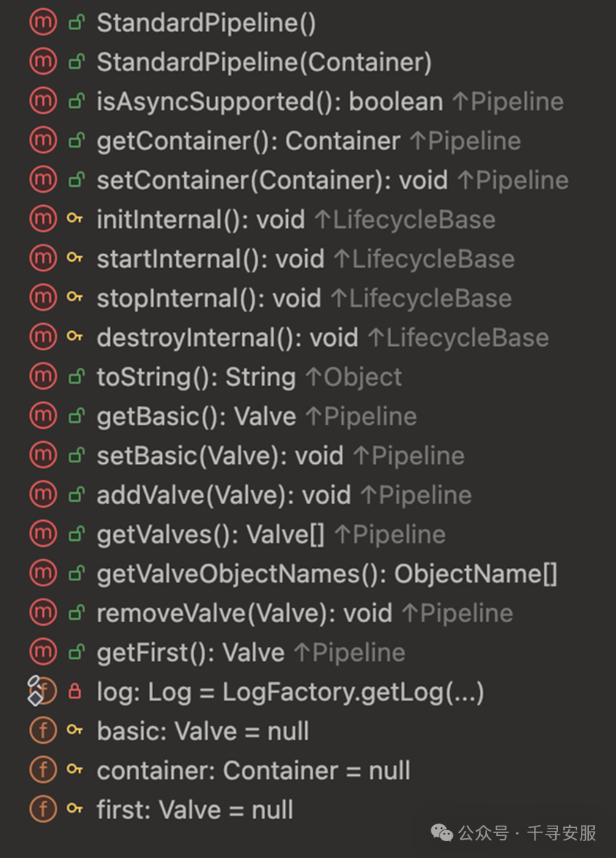Click the field icon beside container: Container
This screenshot has height=858, width=616.
pos(42,770)
